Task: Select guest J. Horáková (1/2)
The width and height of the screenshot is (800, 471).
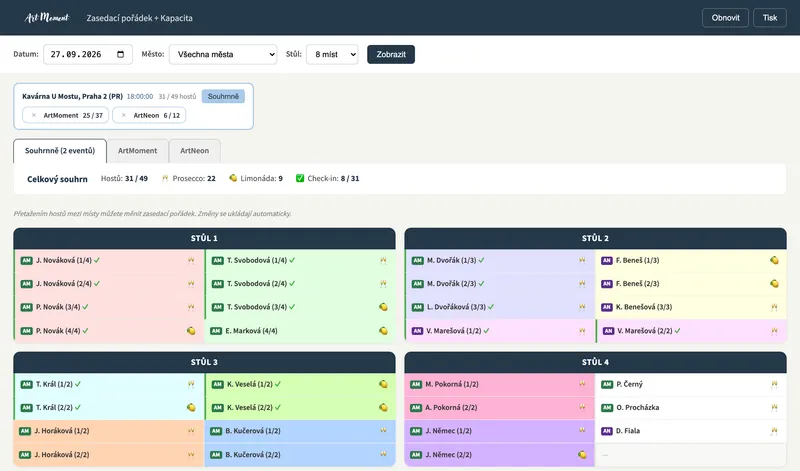Action: coord(109,431)
